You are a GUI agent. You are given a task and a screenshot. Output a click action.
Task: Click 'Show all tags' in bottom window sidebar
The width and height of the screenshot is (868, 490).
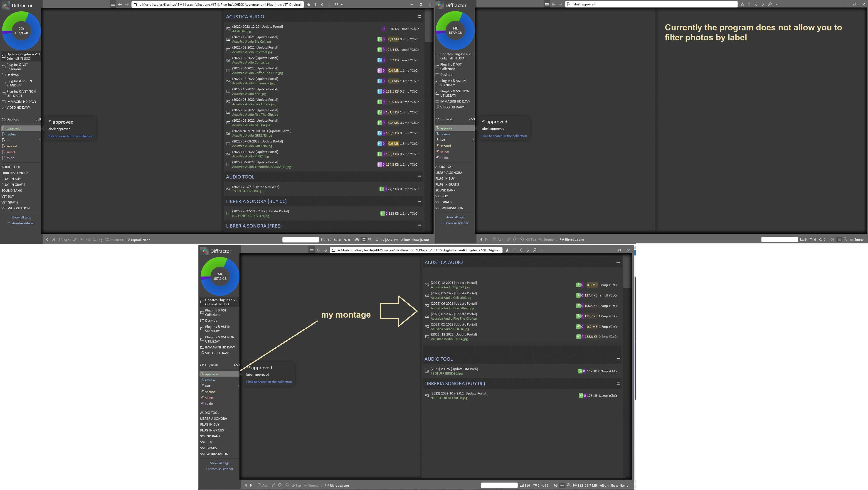point(219,463)
